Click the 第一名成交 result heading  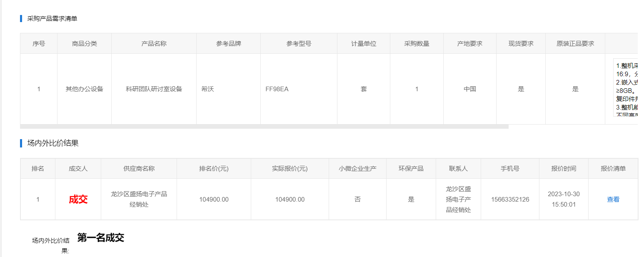coord(100,238)
